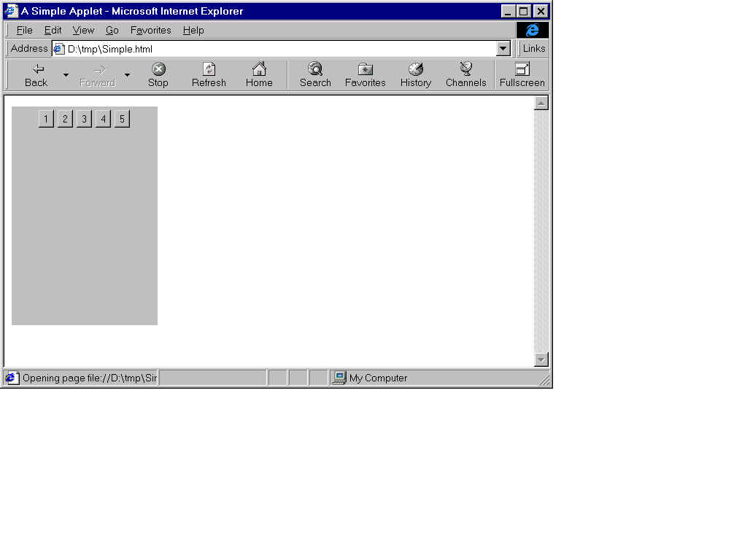The image size is (750, 560).
Task: Go to the Home page icon
Action: (x=259, y=70)
